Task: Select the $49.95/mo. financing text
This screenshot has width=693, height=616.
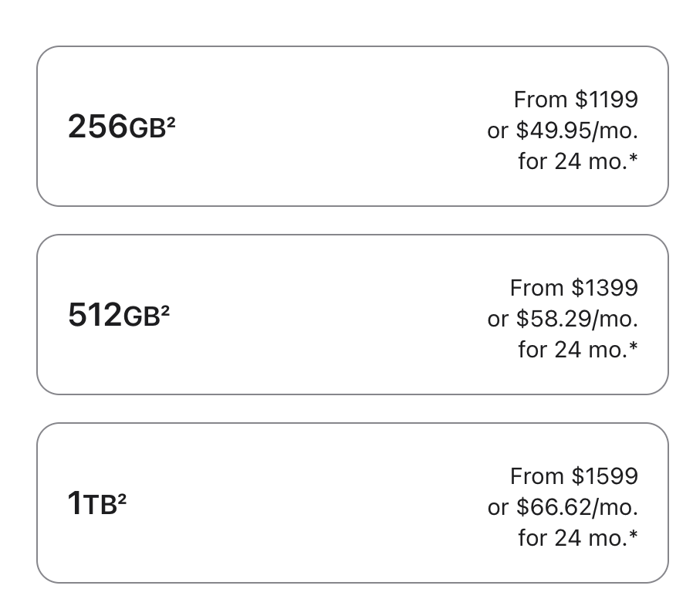Action: coord(577,130)
